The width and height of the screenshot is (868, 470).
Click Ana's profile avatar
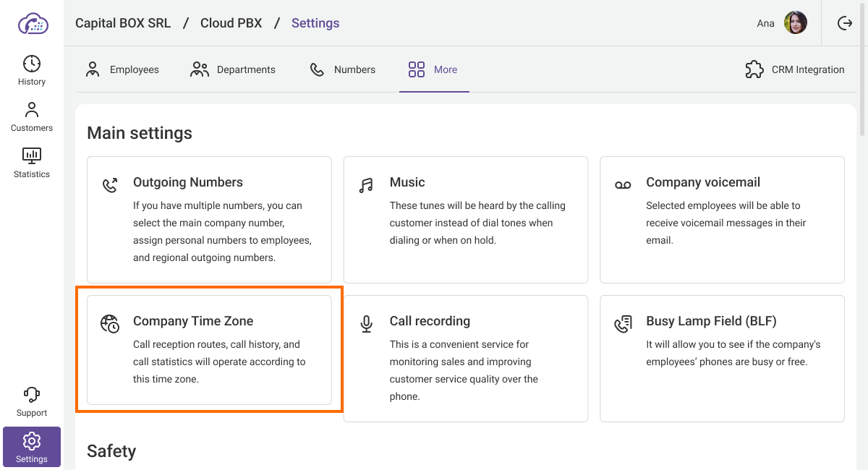tap(795, 23)
